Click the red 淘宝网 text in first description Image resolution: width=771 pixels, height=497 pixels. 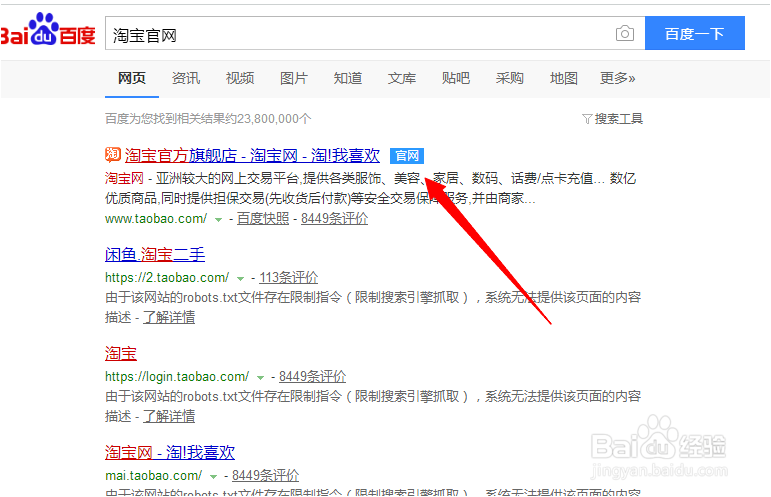[124, 178]
